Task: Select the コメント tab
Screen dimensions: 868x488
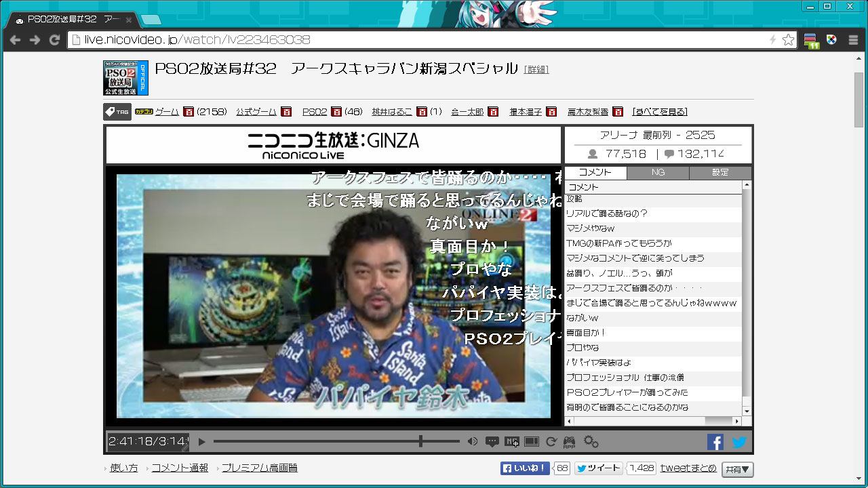Action: (x=595, y=173)
